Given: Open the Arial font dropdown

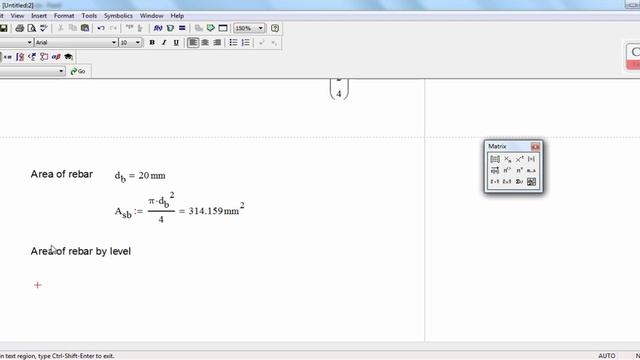Looking at the screenshot, I should 114,42.
